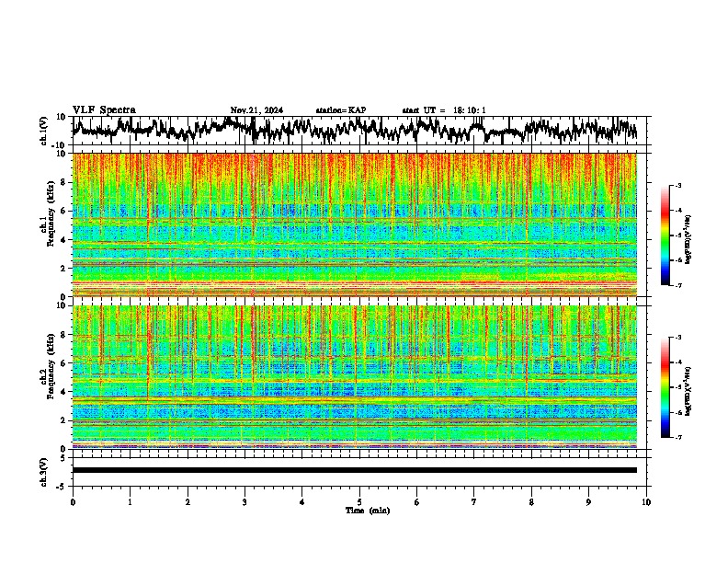The height and width of the screenshot is (563, 728).
Task: Click time axis tick label '8'
Action: [x=531, y=502]
